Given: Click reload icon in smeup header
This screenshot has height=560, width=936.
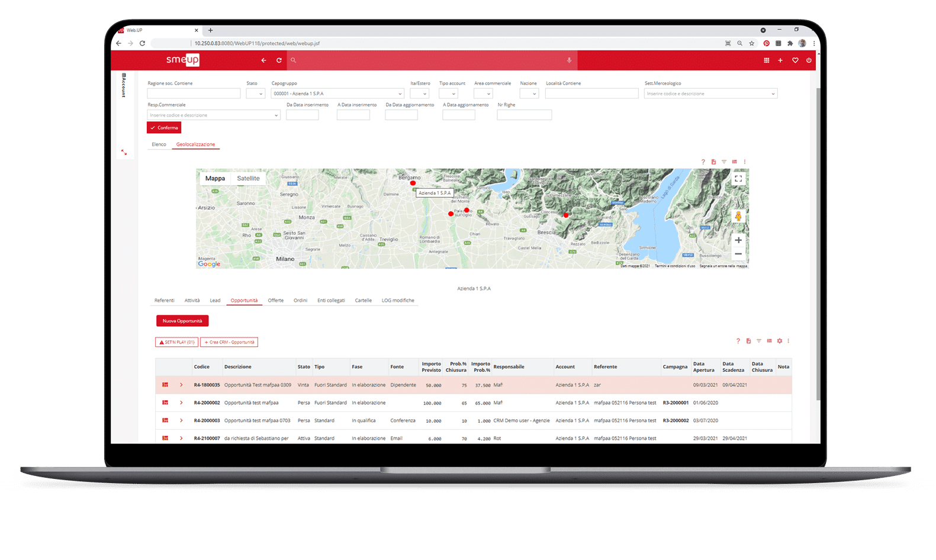Looking at the screenshot, I should click(x=279, y=60).
